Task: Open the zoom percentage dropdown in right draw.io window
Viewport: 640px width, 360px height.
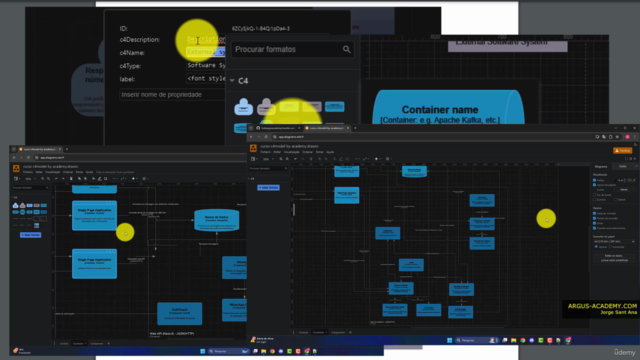Action: tap(267, 159)
